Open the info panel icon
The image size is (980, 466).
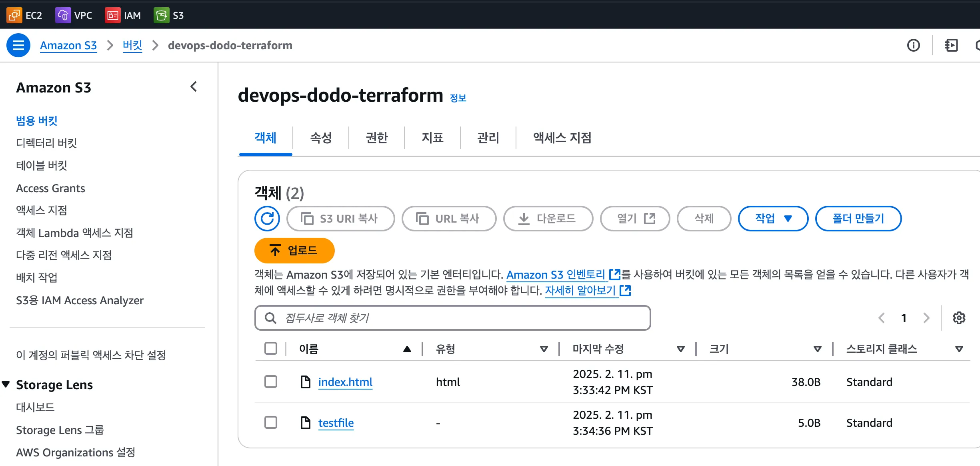tap(913, 45)
